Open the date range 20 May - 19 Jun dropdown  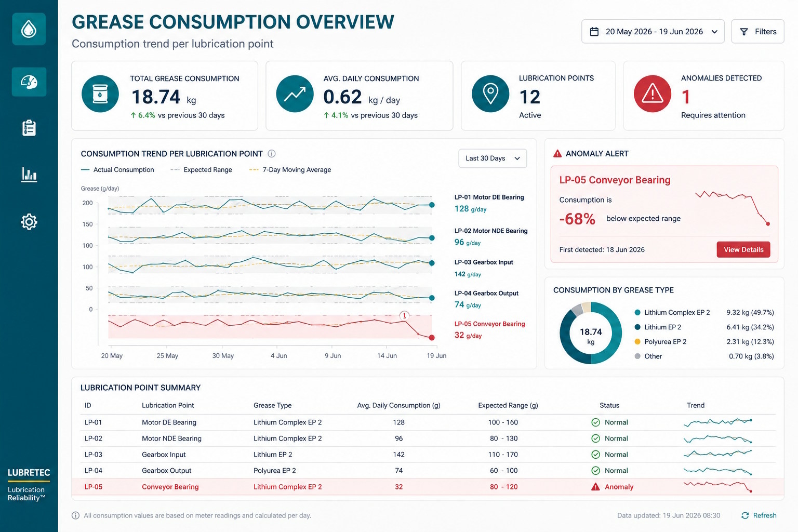[653, 32]
